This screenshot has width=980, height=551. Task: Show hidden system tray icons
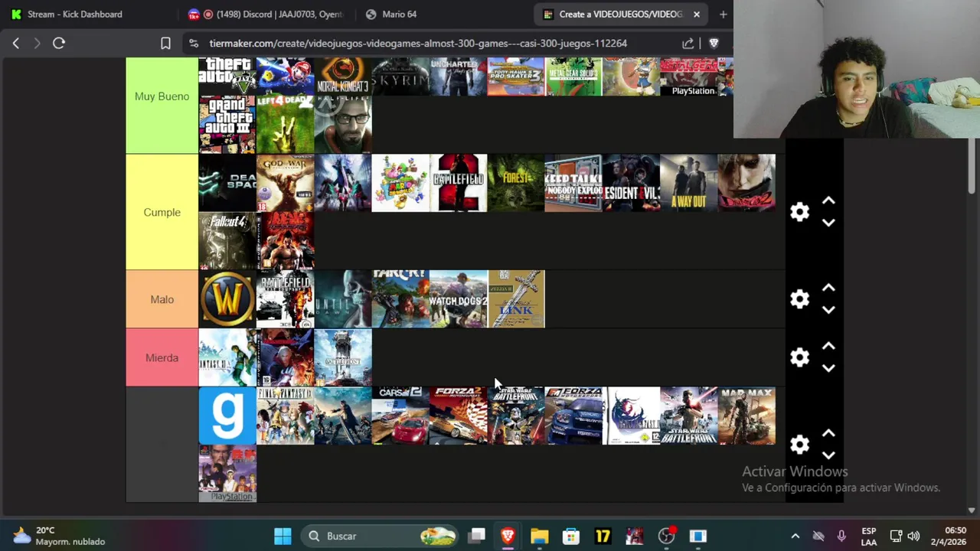pos(795,536)
